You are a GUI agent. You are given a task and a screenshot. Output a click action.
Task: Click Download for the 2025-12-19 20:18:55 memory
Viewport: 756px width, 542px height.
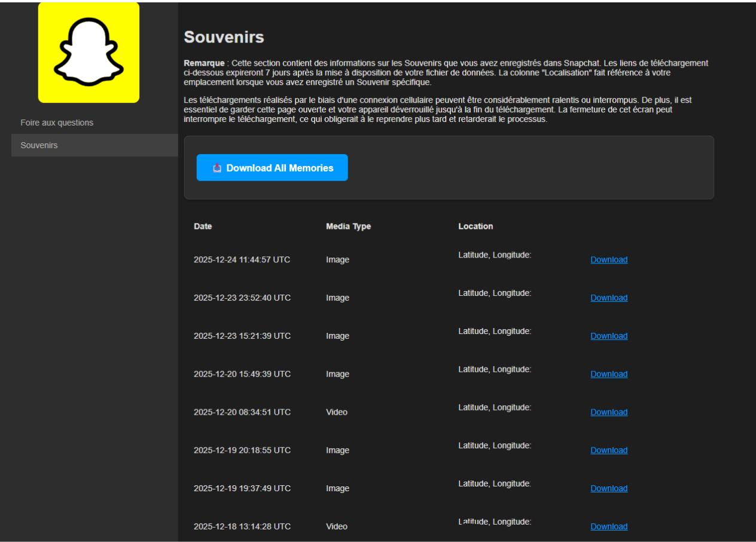pos(609,451)
